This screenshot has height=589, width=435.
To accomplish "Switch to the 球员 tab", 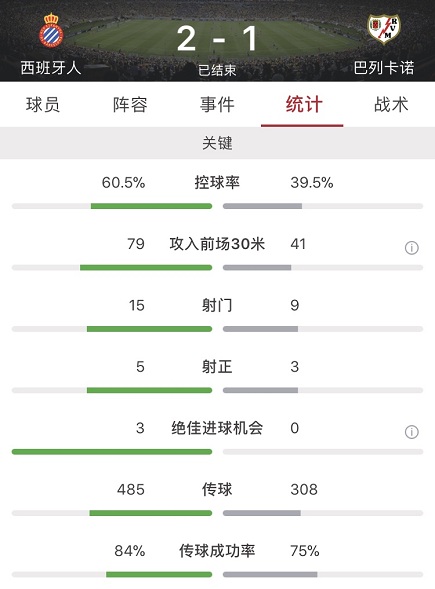I will [x=43, y=104].
